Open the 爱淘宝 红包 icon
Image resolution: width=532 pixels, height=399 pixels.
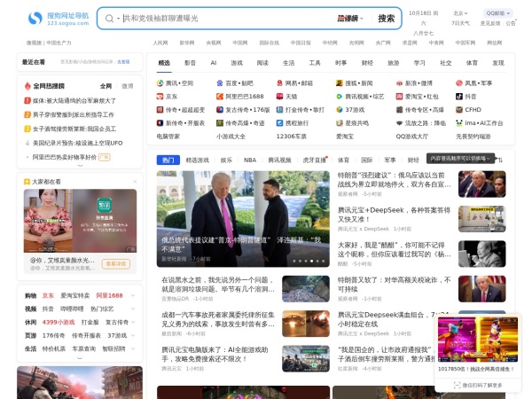[399, 97]
